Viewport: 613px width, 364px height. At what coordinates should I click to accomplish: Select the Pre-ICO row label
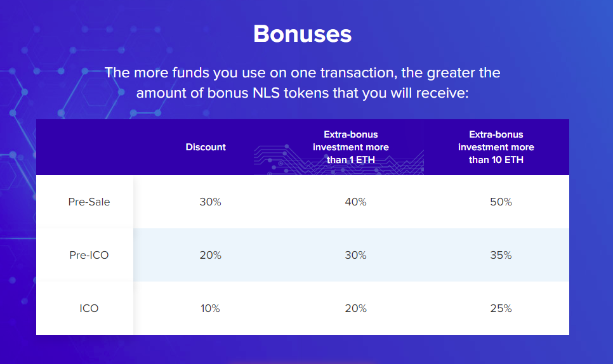pyautogui.click(x=89, y=255)
